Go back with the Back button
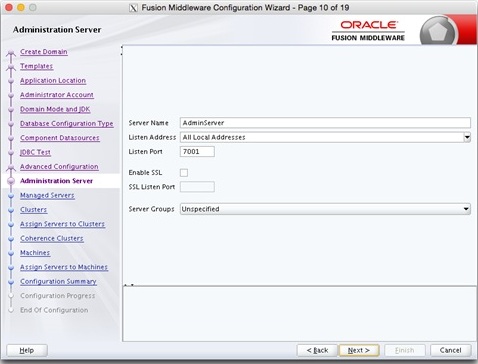The height and width of the screenshot is (364, 478). [x=317, y=350]
